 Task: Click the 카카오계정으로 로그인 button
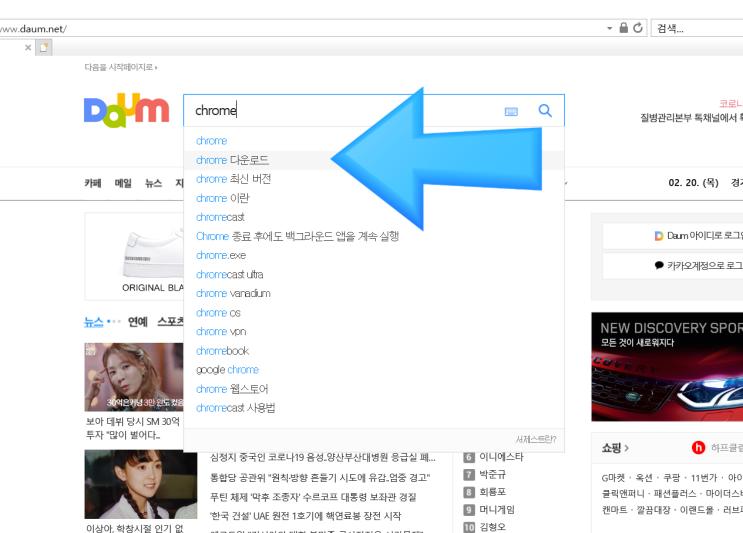673,265
